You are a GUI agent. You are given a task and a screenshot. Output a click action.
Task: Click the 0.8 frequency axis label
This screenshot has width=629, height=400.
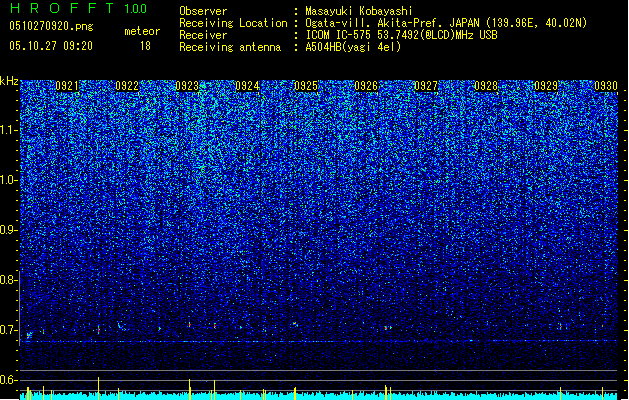[x=8, y=280]
